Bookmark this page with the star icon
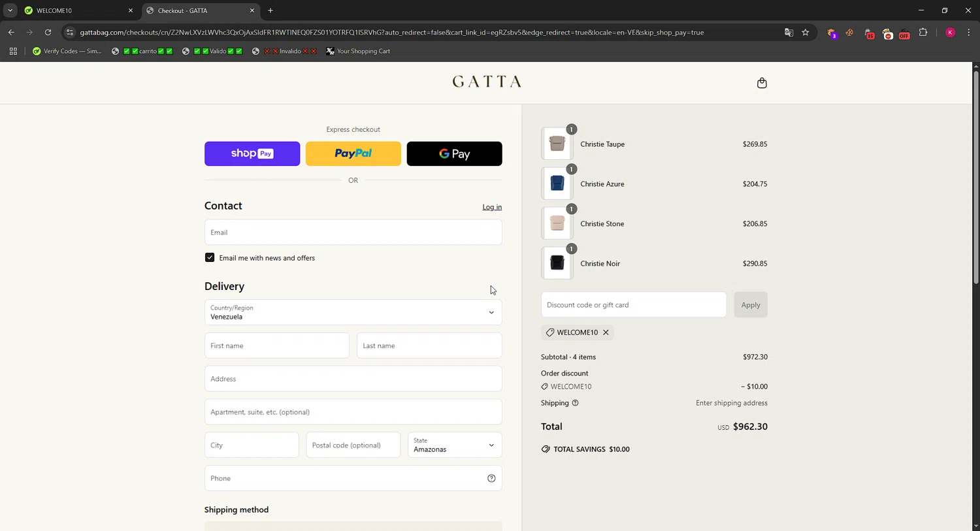The width and height of the screenshot is (980, 531). coord(806,32)
